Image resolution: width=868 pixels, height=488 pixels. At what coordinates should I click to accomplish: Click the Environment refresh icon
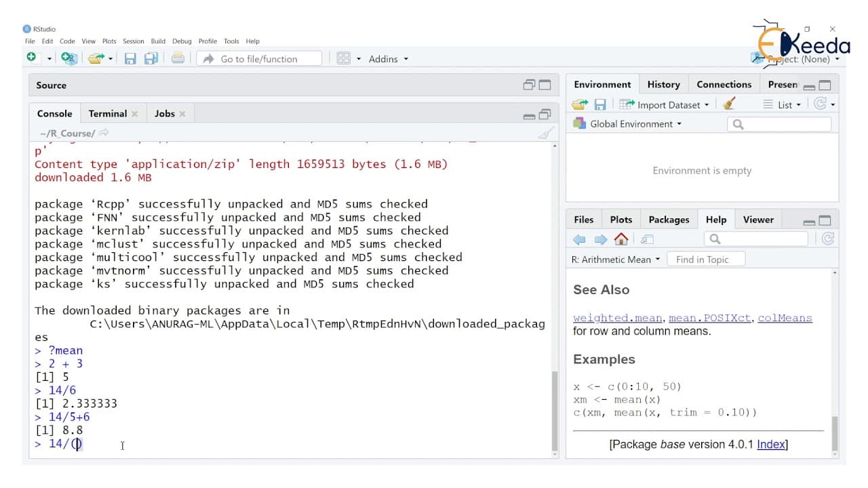pyautogui.click(x=820, y=104)
